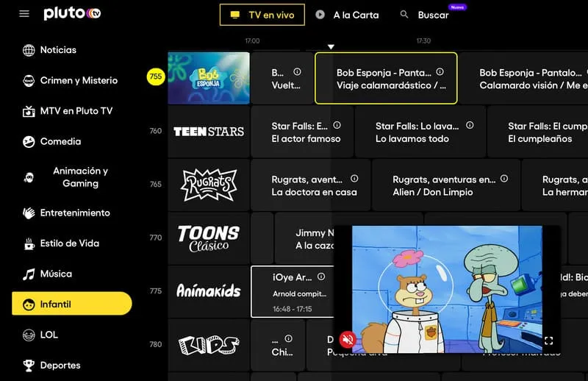Screen dimensions: 588x381
Task: Open info for Rugrats Alien / Don Limpio
Action: pos(504,178)
